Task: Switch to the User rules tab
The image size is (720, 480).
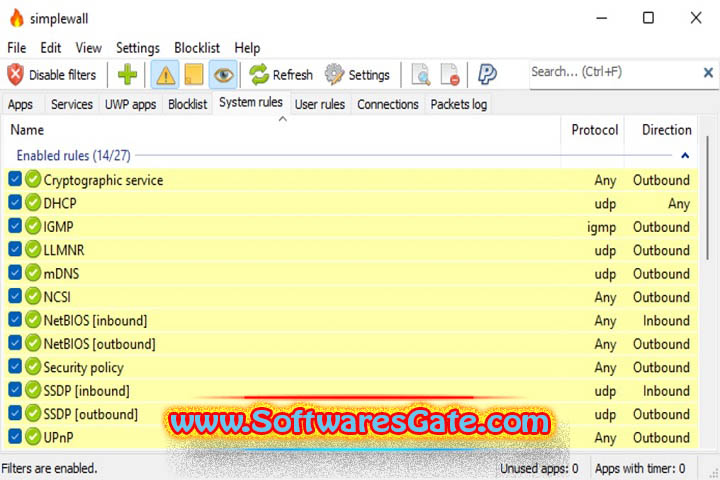Action: click(x=320, y=105)
